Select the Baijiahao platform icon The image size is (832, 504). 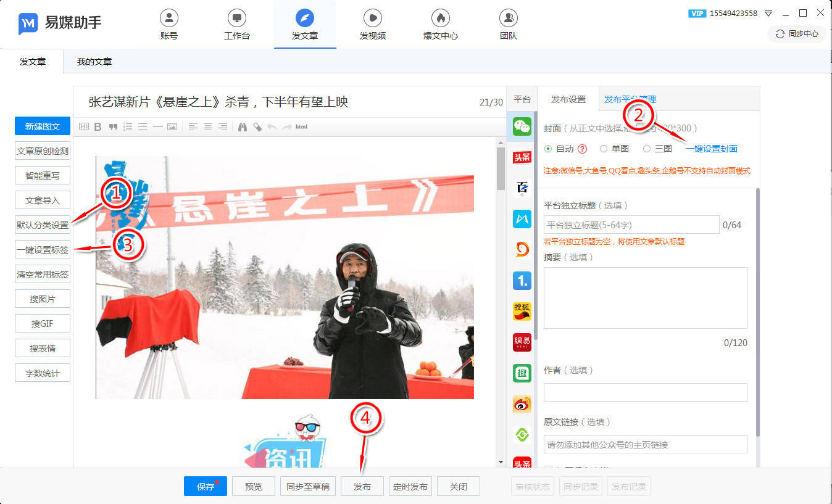tap(522, 187)
